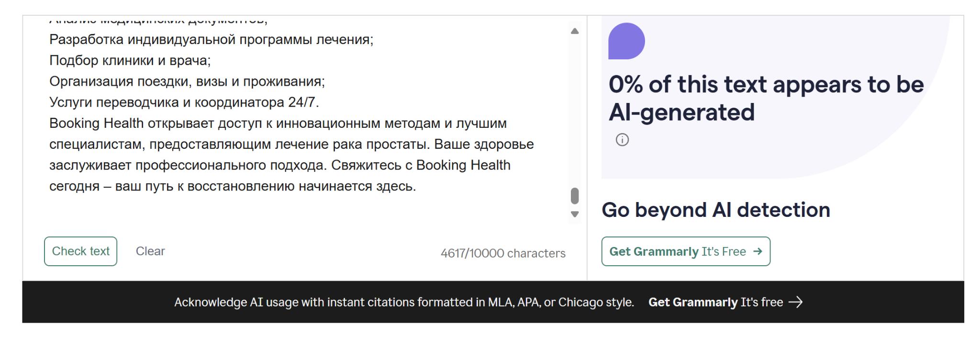Image resolution: width=980 pixels, height=338 pixels.
Task: Click the scroll up arrow of the text box
Action: [575, 31]
